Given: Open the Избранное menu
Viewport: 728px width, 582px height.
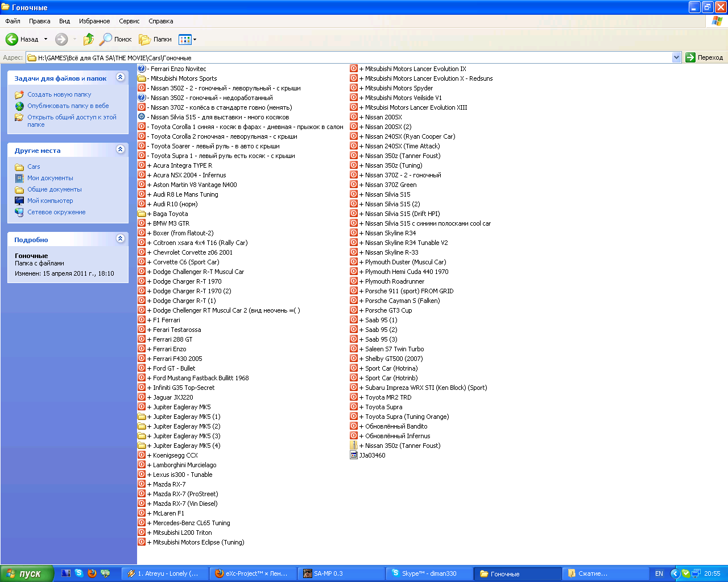Looking at the screenshot, I should [94, 21].
